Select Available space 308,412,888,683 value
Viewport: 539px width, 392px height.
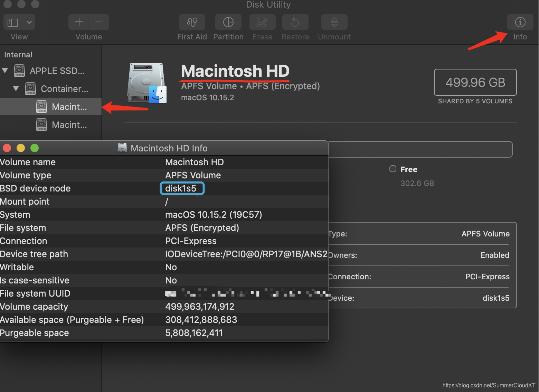(201, 320)
